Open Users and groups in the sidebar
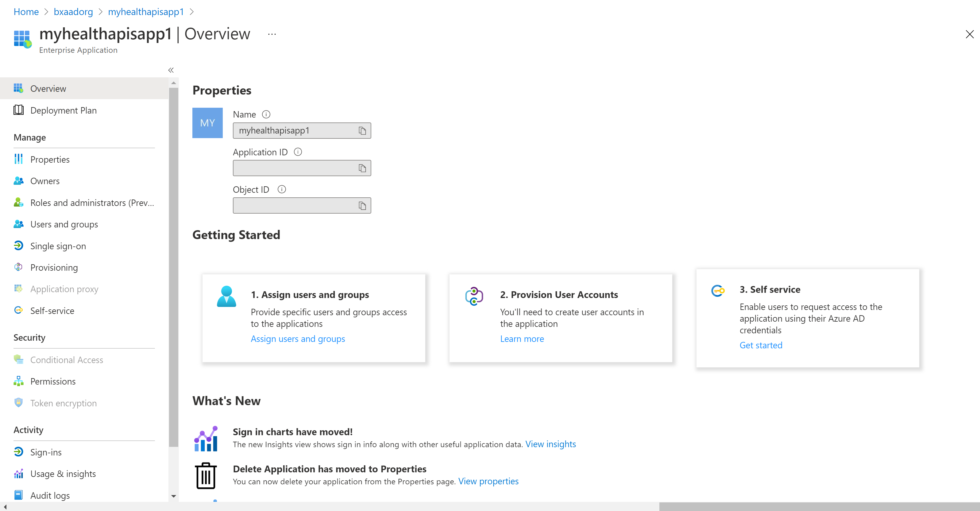This screenshot has width=980, height=511. (x=84, y=224)
